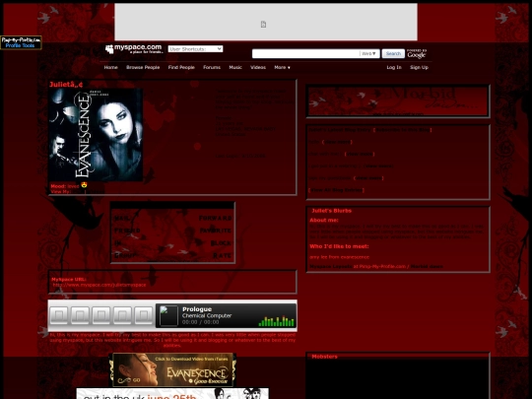This screenshot has height=399, width=532.
Task: Click the Mobsters section heading
Action: tap(324, 357)
